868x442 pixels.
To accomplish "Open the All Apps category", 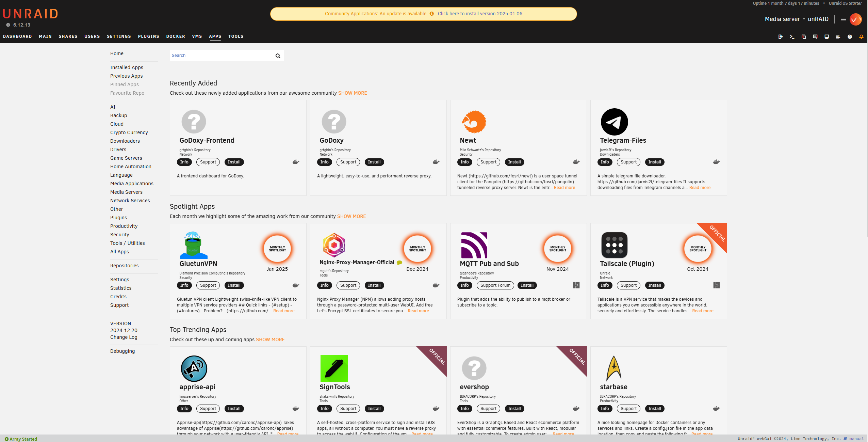I will coord(119,252).
